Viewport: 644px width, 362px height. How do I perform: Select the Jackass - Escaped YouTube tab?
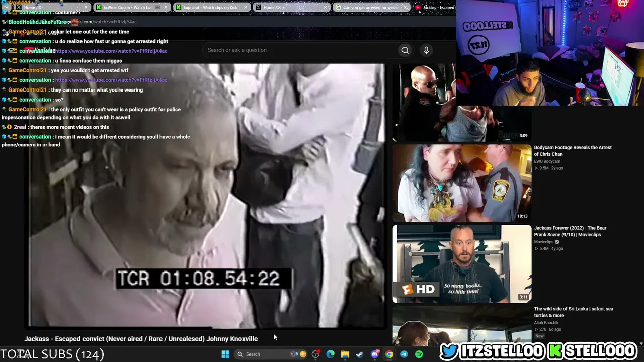(x=435, y=8)
